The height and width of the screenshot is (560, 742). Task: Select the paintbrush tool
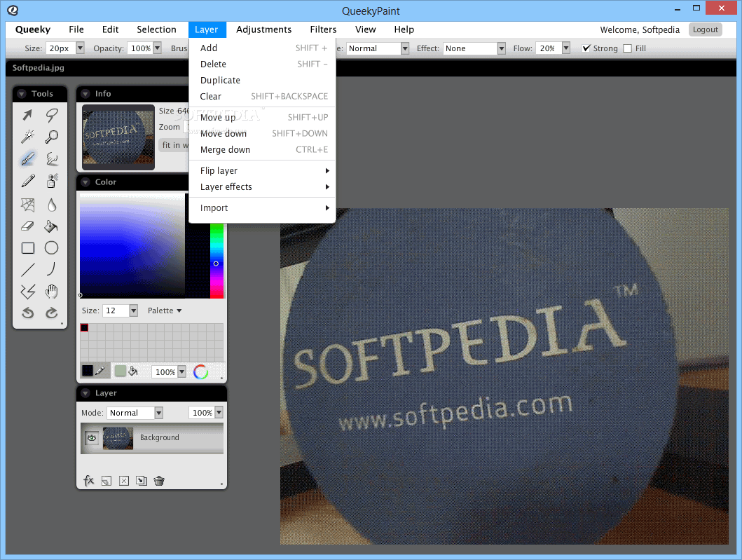pos(27,158)
